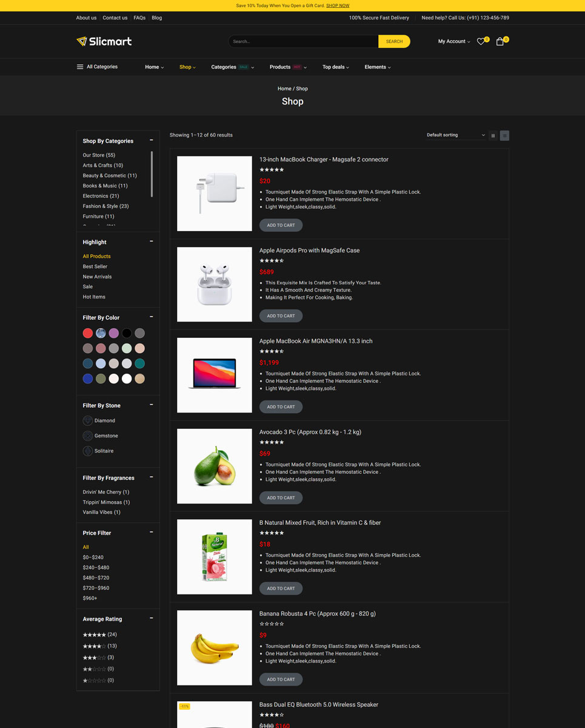Screen dimensions: 585x728
Task: Select the $0–$240 price filter
Action: (93, 558)
